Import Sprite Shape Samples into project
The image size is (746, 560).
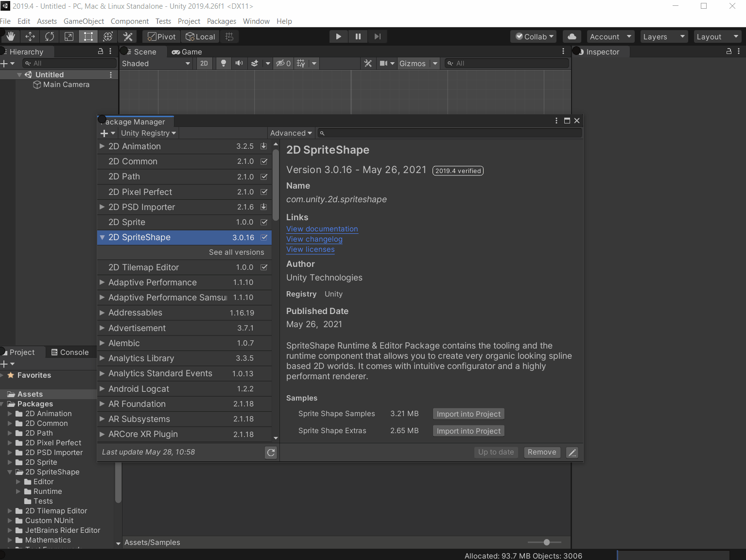(468, 414)
